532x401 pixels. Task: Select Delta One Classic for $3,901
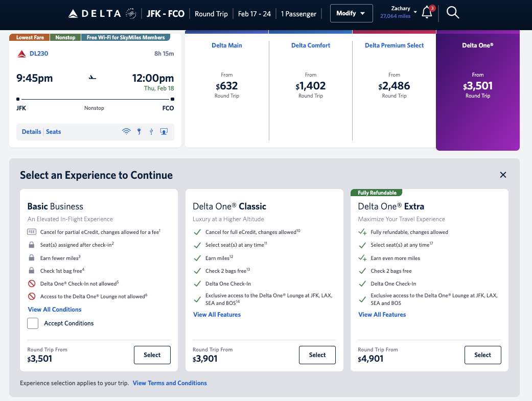[317, 355]
